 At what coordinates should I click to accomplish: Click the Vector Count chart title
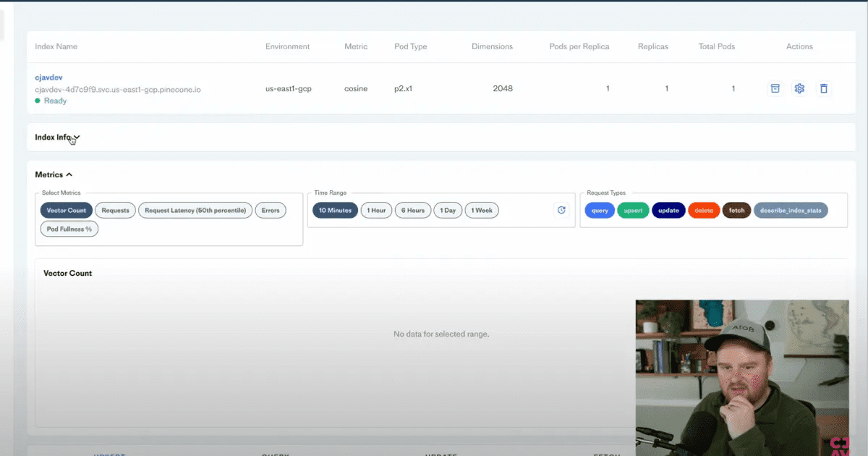click(x=68, y=274)
